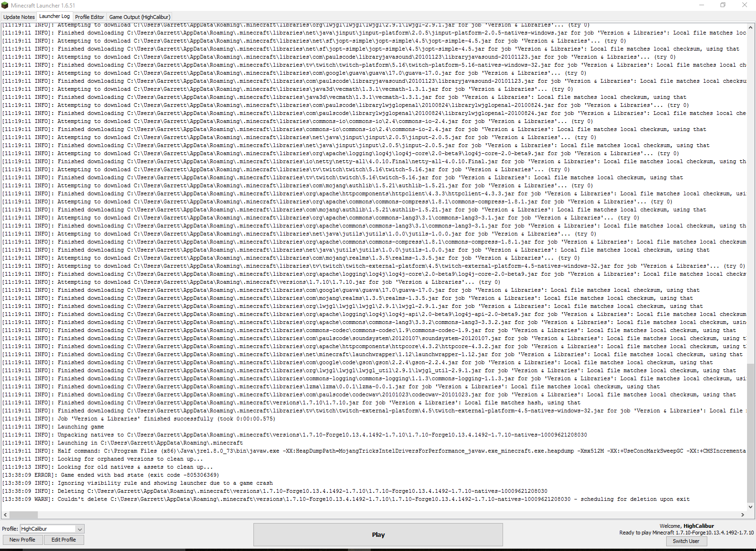Click the 'Looking for old natives & assets' line
The image size is (756, 551).
107,467
